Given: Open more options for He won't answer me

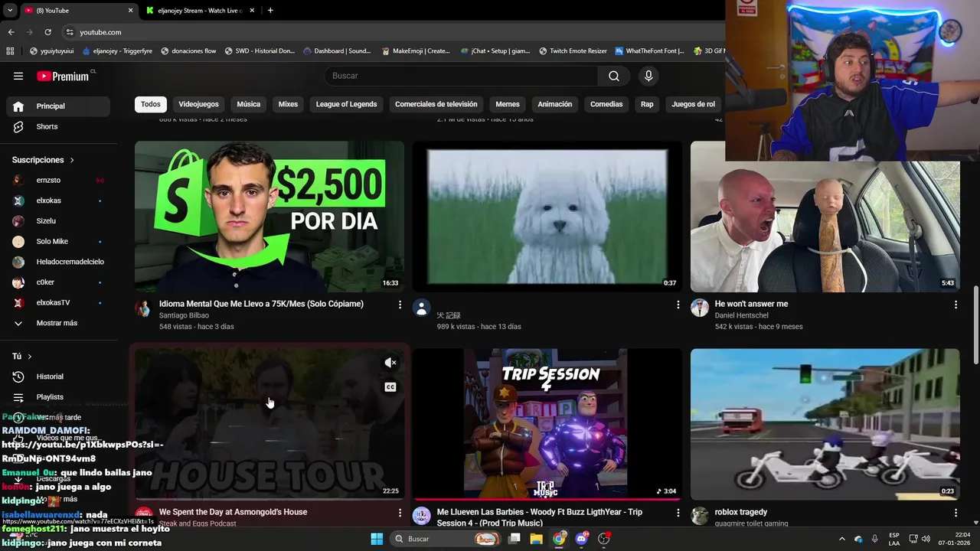Looking at the screenshot, I should pos(955,305).
